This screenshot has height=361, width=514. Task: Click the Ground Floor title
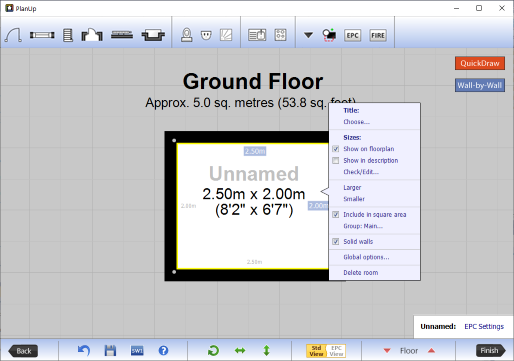click(x=253, y=81)
